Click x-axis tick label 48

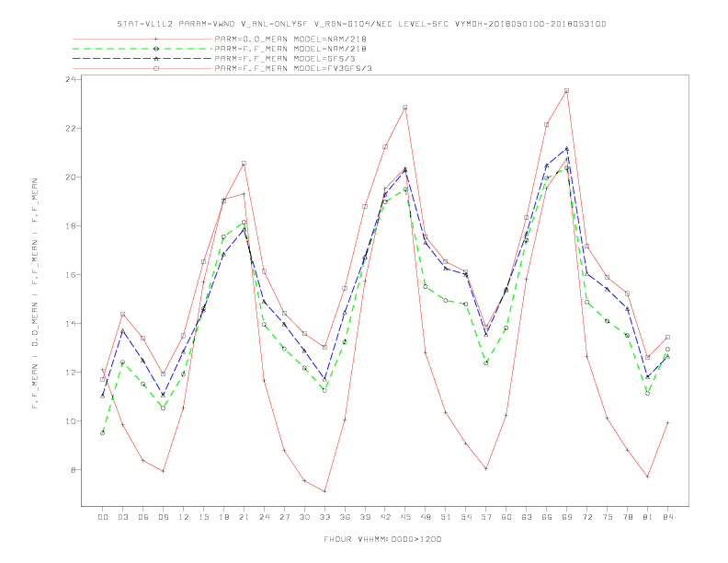tap(426, 517)
